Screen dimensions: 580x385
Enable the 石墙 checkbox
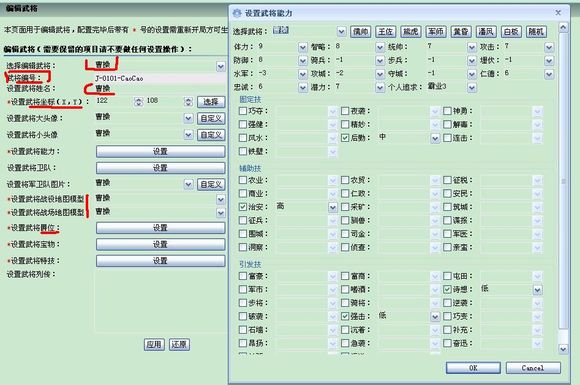243,330
